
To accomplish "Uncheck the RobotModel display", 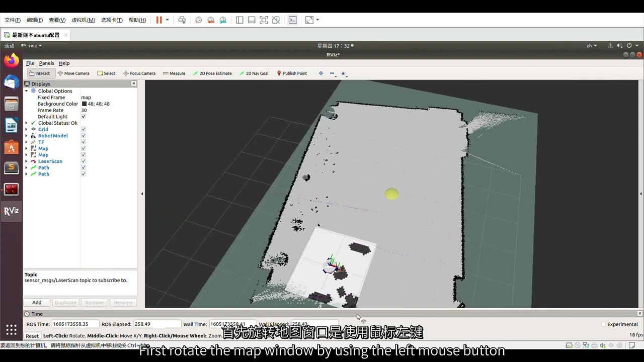I will pos(84,136).
